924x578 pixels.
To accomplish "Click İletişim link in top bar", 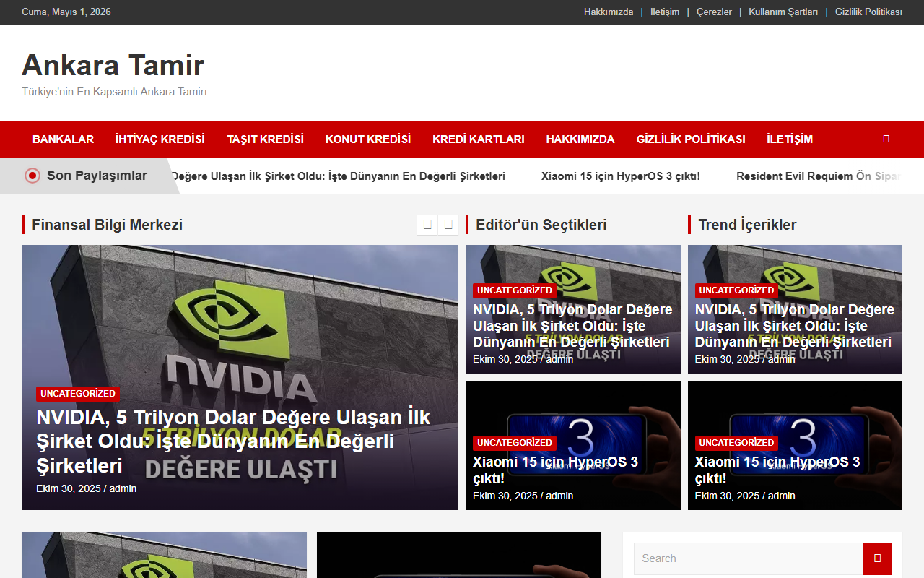I will (665, 12).
